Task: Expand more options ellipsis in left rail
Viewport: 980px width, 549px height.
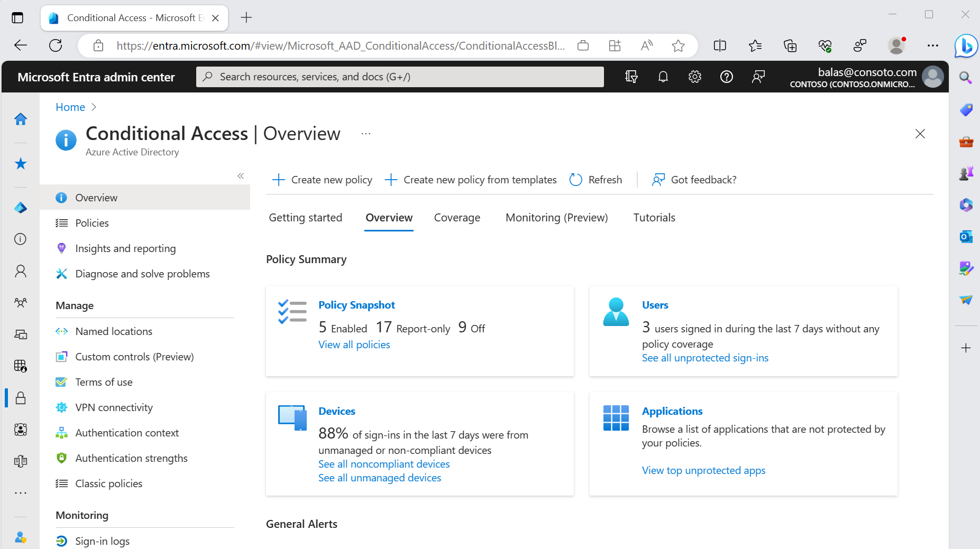Action: click(x=21, y=493)
